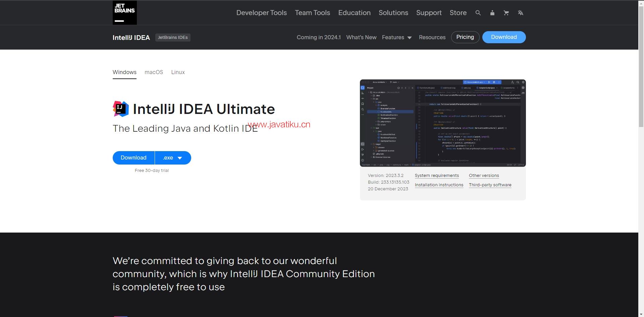Click the IDE screenshot preview image
The width and height of the screenshot is (644, 317).
click(x=443, y=123)
